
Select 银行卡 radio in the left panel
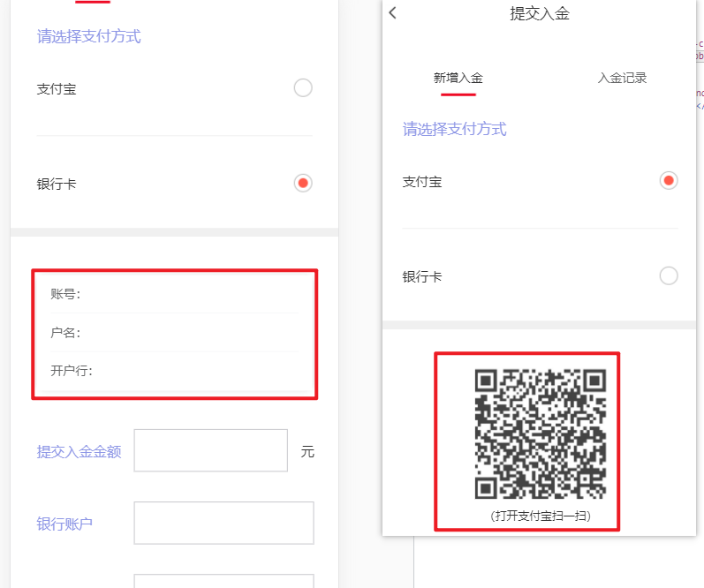(x=303, y=183)
